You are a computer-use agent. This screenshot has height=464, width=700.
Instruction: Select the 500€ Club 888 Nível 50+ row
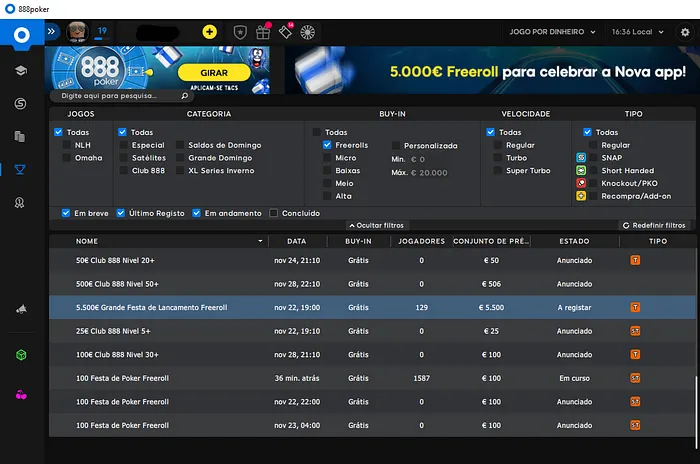coord(372,284)
